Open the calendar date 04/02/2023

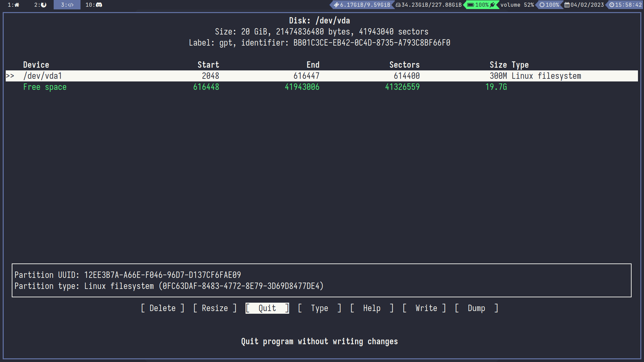584,5
